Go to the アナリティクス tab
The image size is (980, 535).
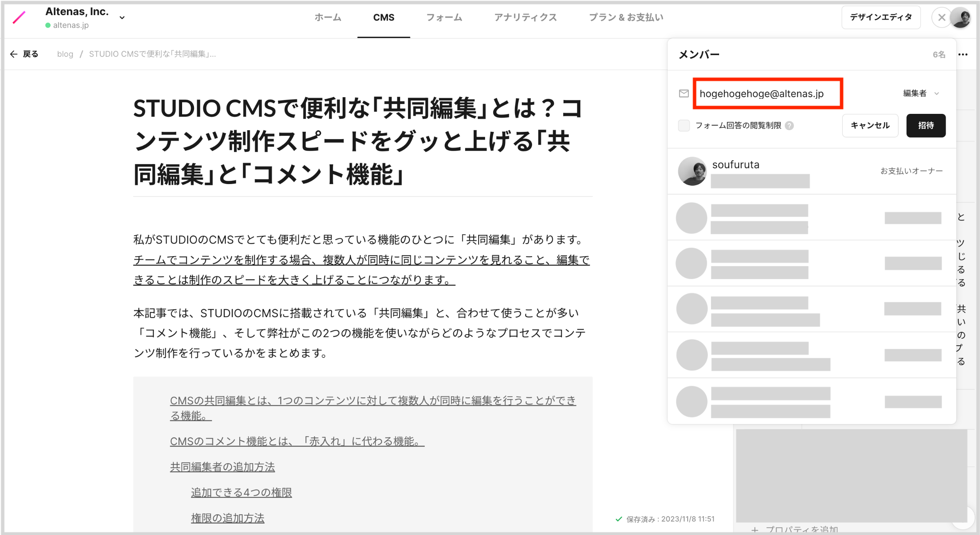[526, 17]
